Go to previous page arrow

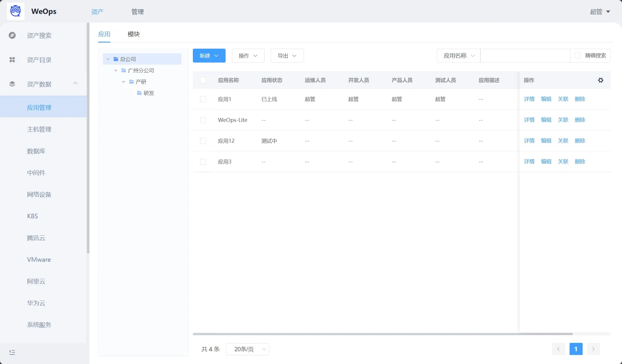(x=559, y=349)
